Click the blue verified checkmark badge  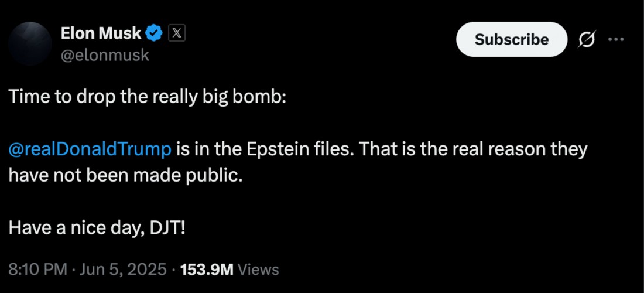[155, 33]
